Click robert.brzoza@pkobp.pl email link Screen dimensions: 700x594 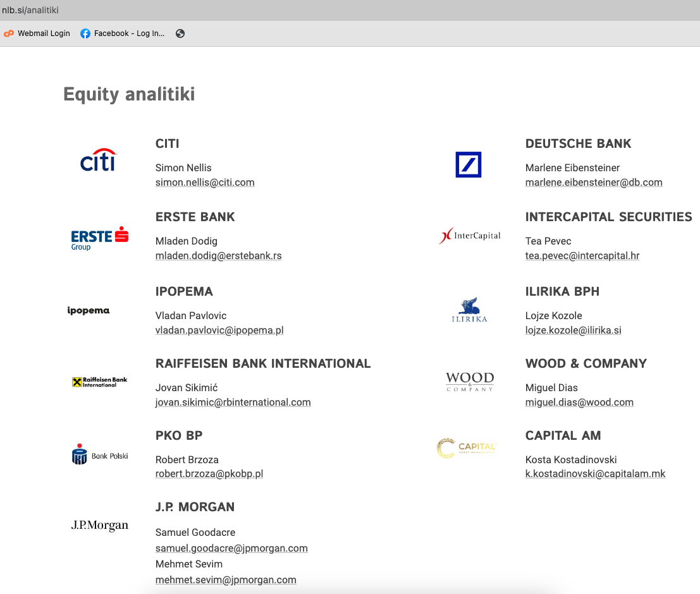[x=209, y=473]
